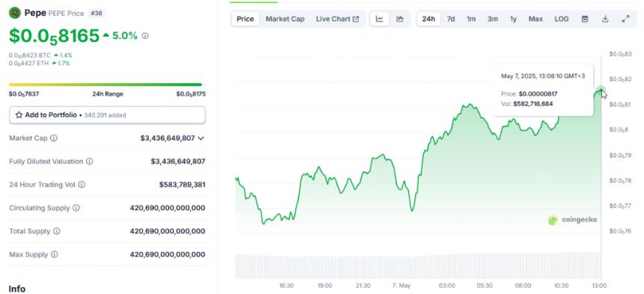This screenshot has height=294, width=644.
Task: Click the star icon in Add to Portfolio
Action: (x=19, y=115)
